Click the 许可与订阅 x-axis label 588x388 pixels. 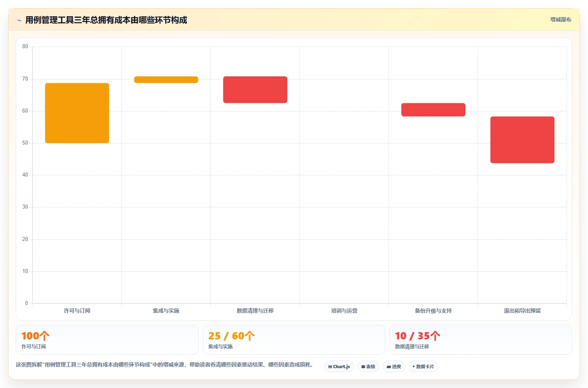point(77,311)
